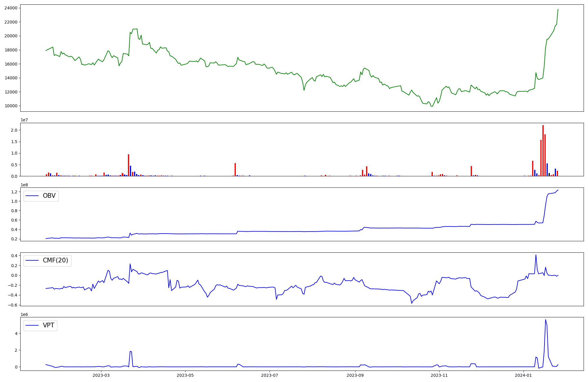Click the blue line swatch in VPT legend
The height and width of the screenshot is (382, 588).
pyautogui.click(x=32, y=325)
